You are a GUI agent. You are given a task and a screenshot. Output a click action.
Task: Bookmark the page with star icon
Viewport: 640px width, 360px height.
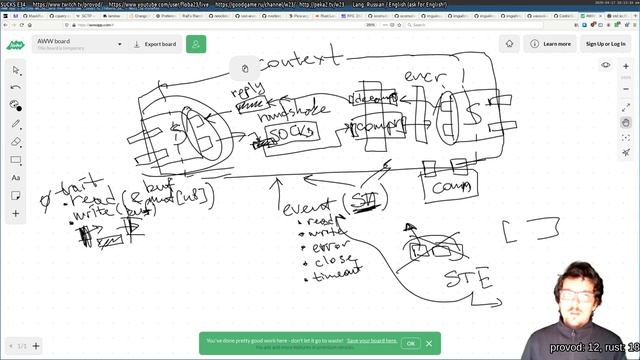[399, 25]
